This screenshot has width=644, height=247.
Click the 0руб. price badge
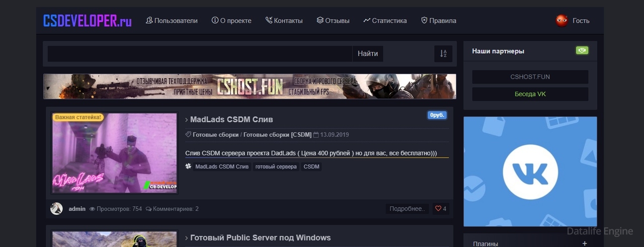click(x=437, y=115)
